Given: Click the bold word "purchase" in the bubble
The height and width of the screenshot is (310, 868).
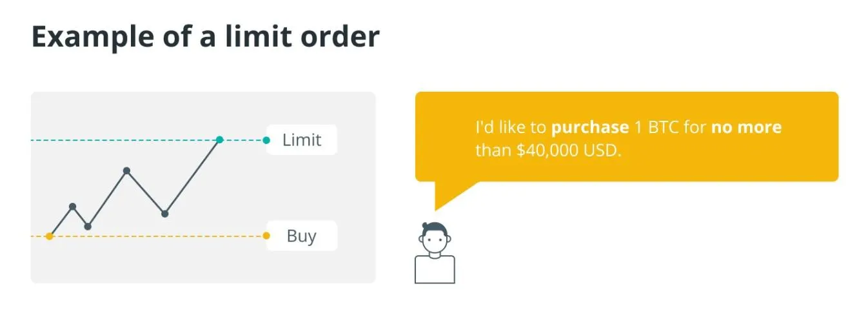Looking at the screenshot, I should [x=590, y=127].
